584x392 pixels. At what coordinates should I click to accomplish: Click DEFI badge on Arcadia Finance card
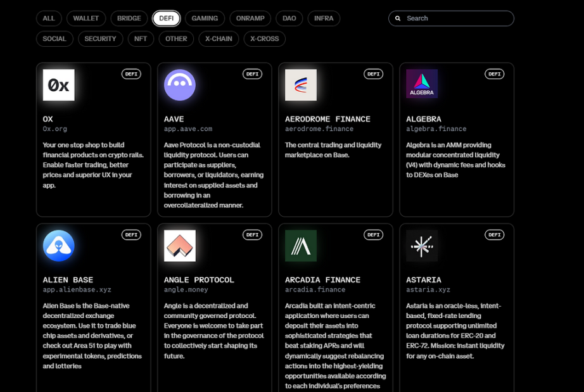[x=373, y=235]
